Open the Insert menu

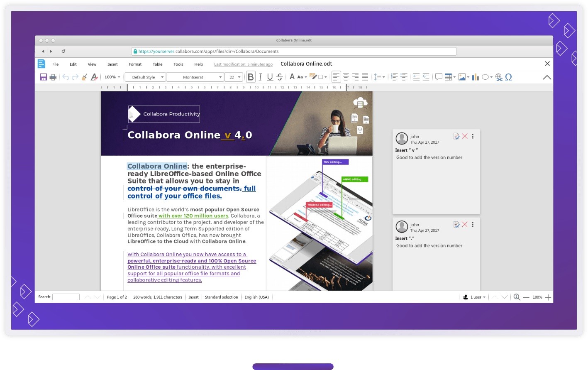(x=112, y=64)
